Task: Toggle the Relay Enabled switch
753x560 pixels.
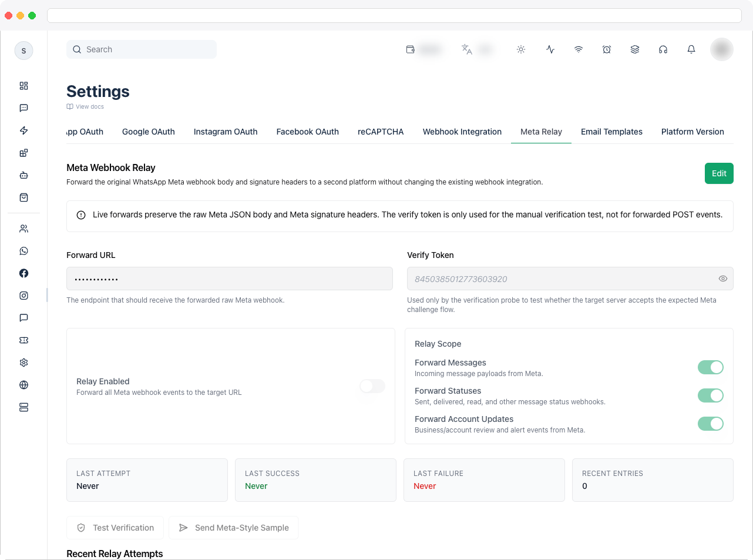Action: [x=372, y=386]
